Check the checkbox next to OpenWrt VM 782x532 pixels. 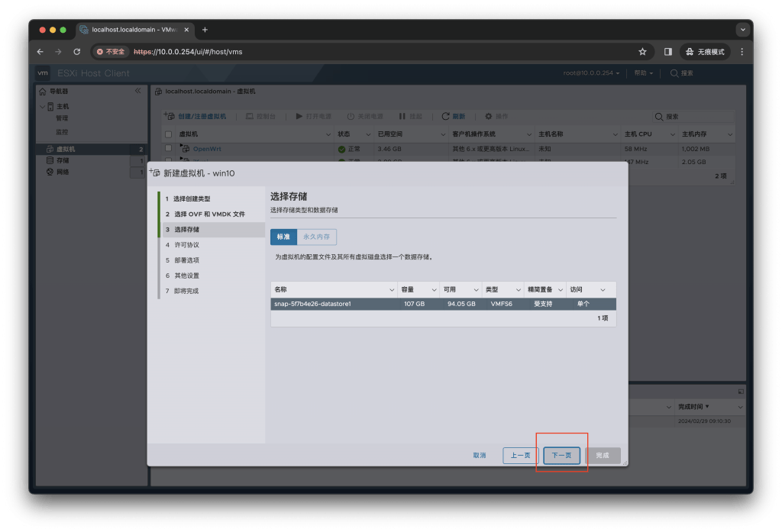168,148
